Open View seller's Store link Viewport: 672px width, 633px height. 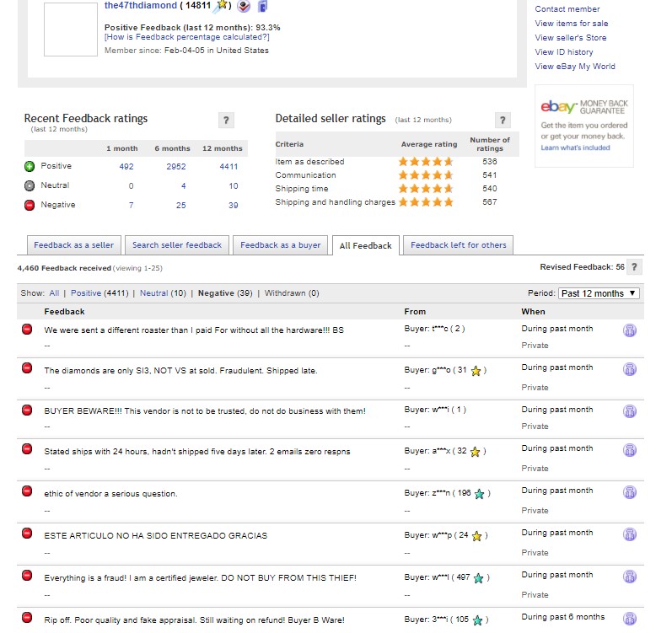click(571, 38)
